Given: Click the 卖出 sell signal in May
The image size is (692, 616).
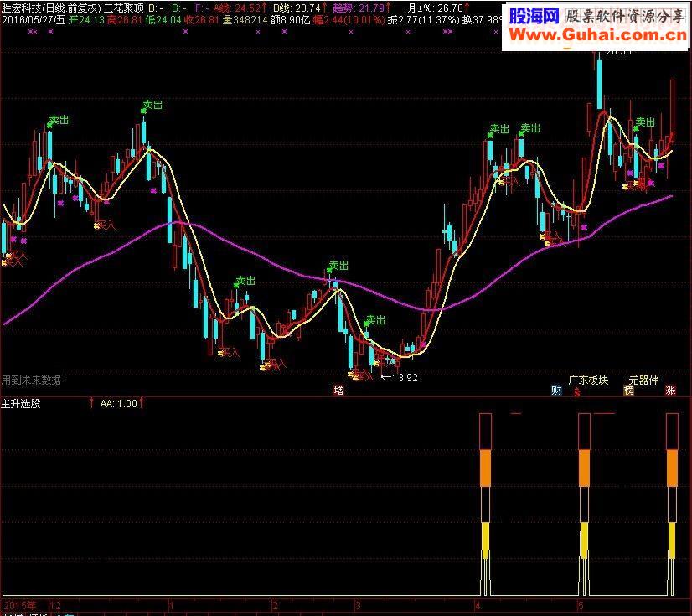Looking at the screenshot, I should coord(645,122).
